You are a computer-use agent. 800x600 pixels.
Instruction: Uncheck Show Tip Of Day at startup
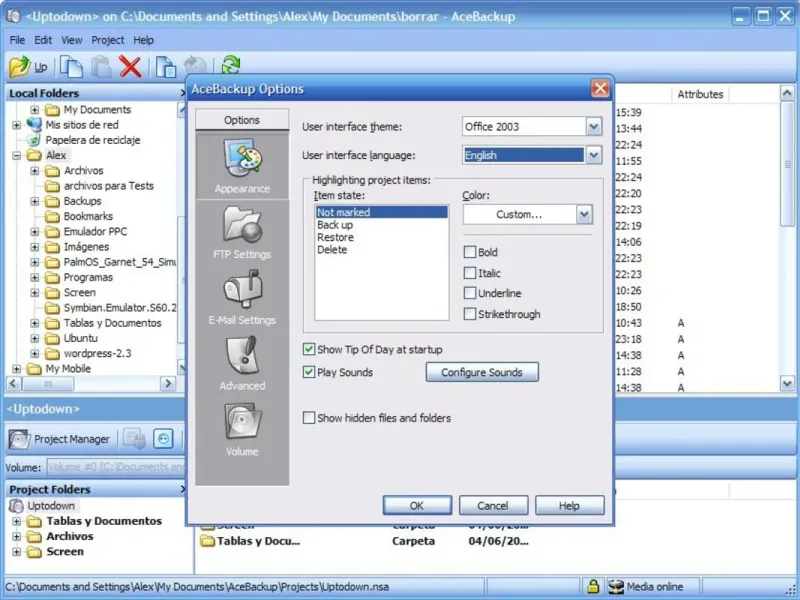pyautogui.click(x=309, y=349)
